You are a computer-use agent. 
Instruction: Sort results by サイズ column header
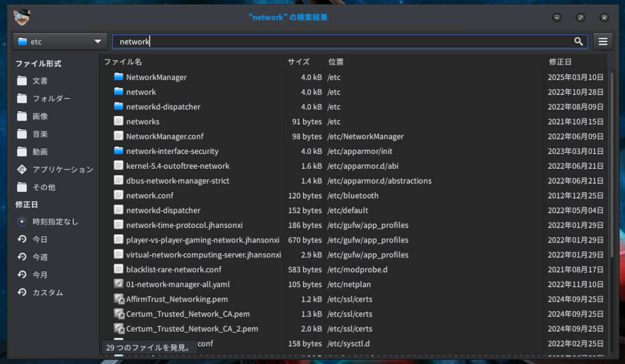pyautogui.click(x=298, y=62)
